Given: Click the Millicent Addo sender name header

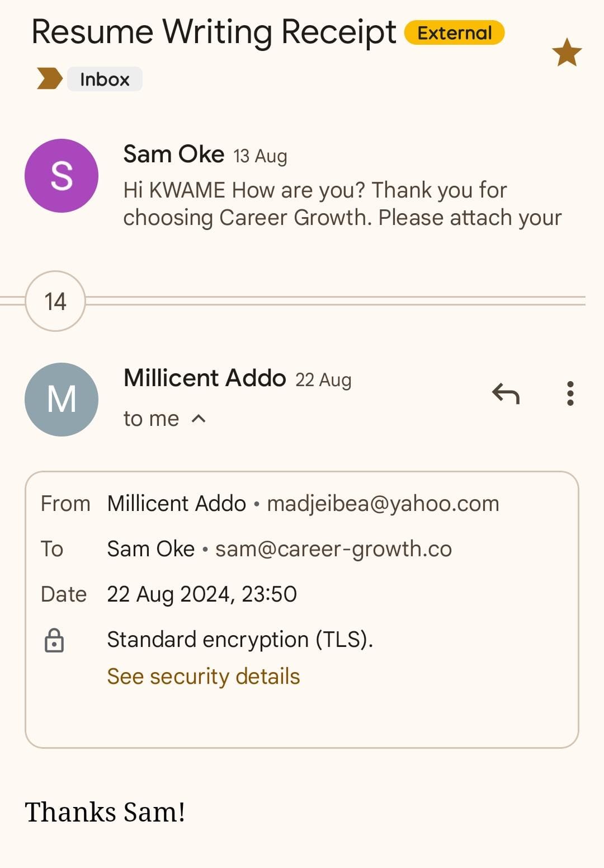Looking at the screenshot, I should [x=205, y=378].
